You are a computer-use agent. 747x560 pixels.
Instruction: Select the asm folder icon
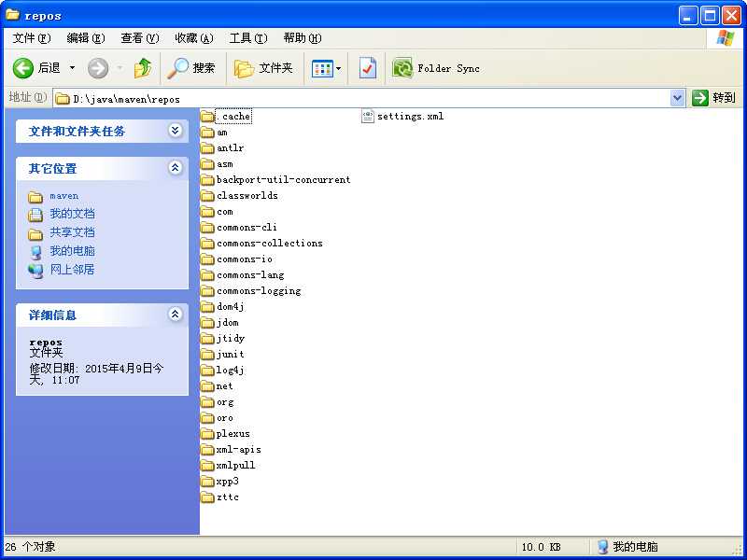pyautogui.click(x=207, y=164)
